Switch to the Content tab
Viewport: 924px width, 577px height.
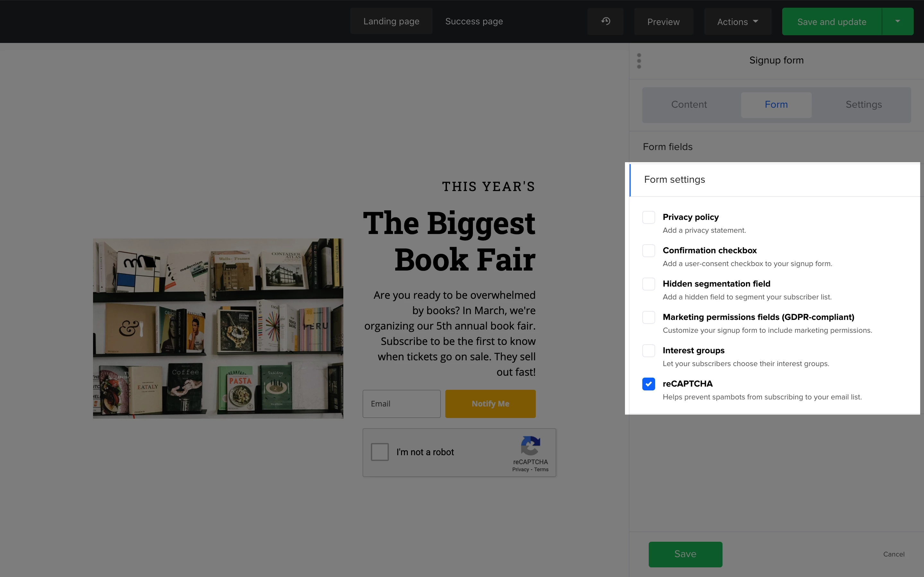click(689, 105)
